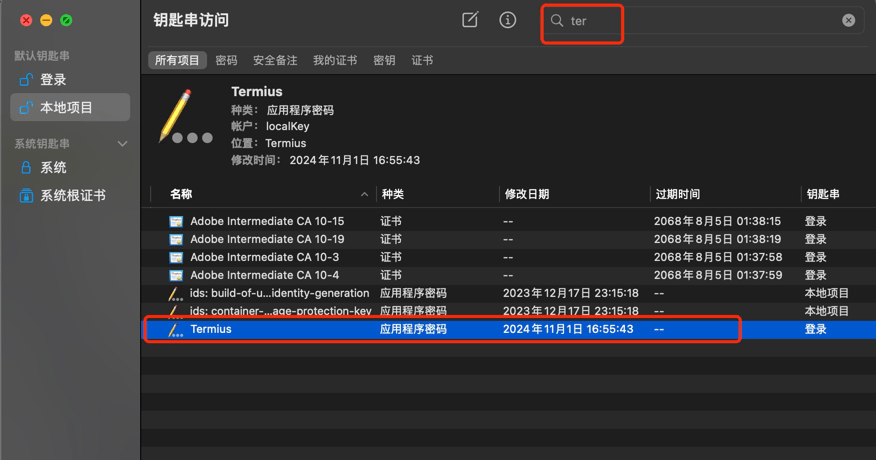
Task: Click the password pencil icon of the Termius row
Action: coord(175,330)
